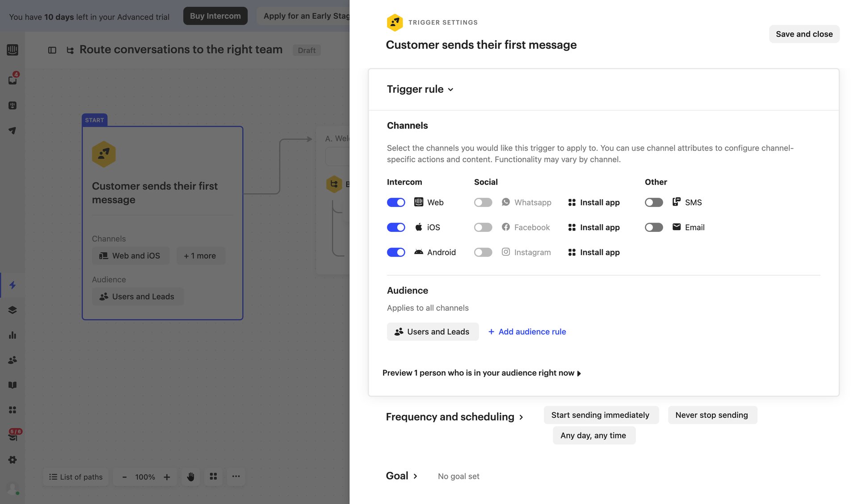Open Contacts using the people sidebar icon

(13, 360)
